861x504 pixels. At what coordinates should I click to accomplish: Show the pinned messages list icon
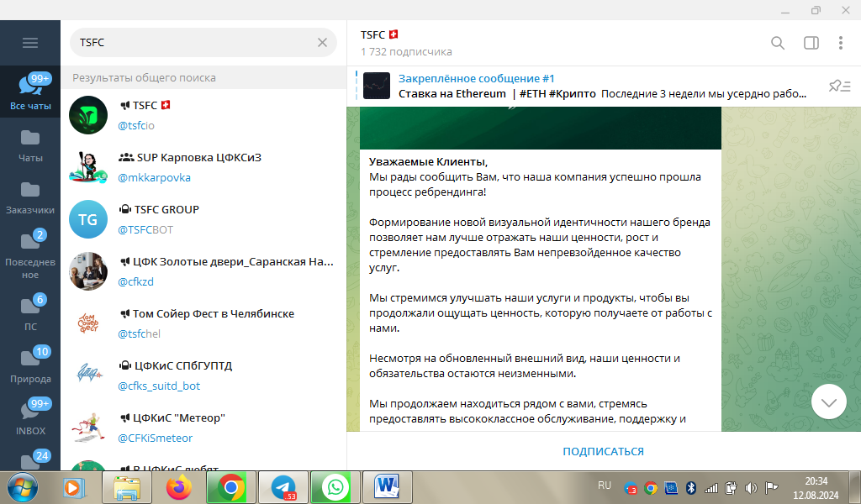click(x=840, y=87)
